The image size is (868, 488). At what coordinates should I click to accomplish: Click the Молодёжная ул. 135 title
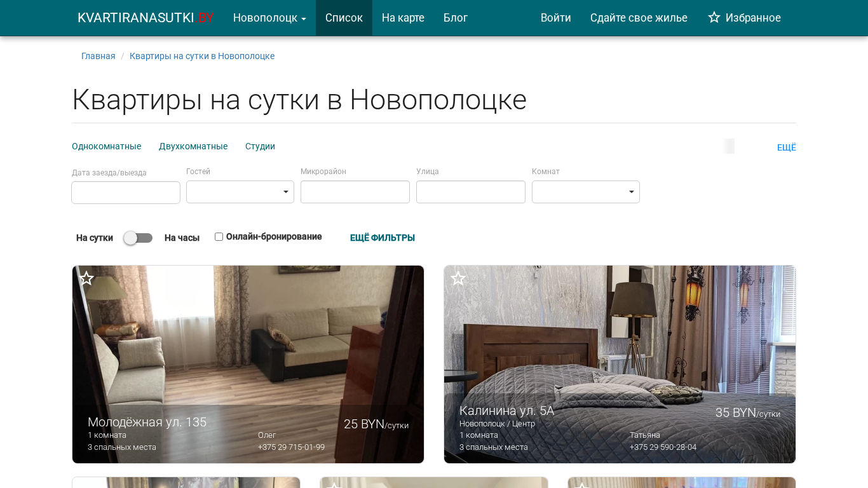tap(147, 422)
